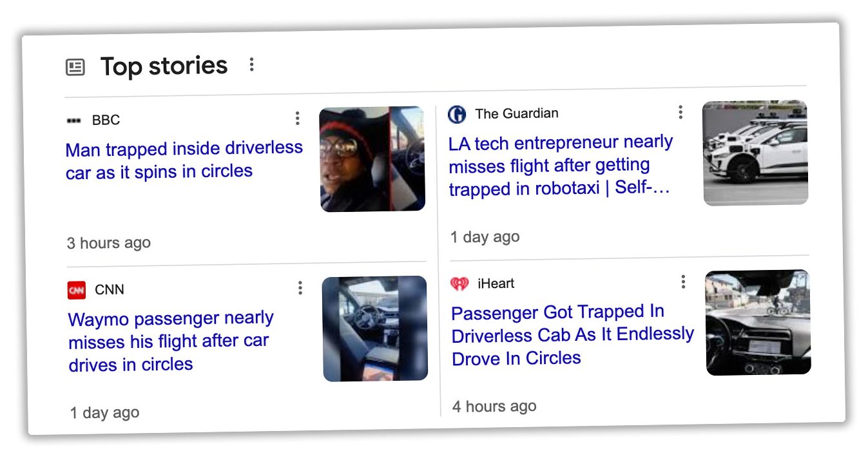Open "Man trapped inside driverless car" headline
Image resolution: width=868 pixels, height=460 pixels.
click(184, 160)
